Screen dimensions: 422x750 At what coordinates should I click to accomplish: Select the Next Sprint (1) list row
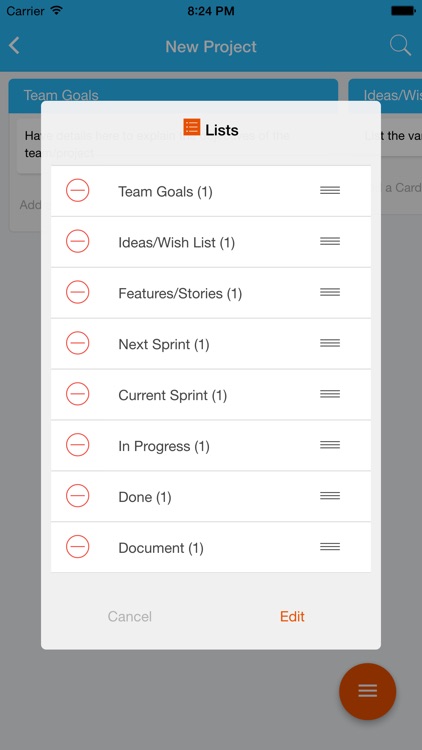coord(211,343)
